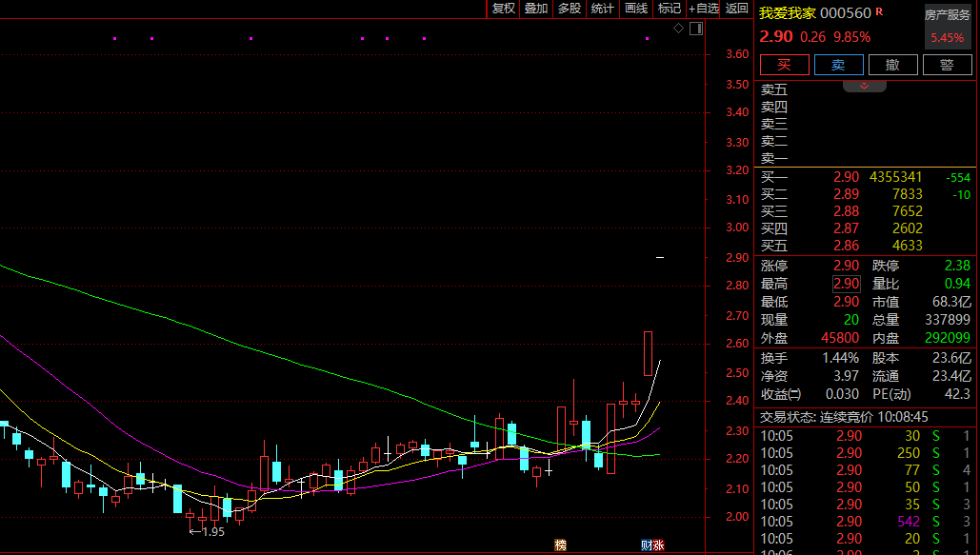Viewport: 980px width, 555px height.
Task: Click 返回 to go back
Action: (x=737, y=9)
